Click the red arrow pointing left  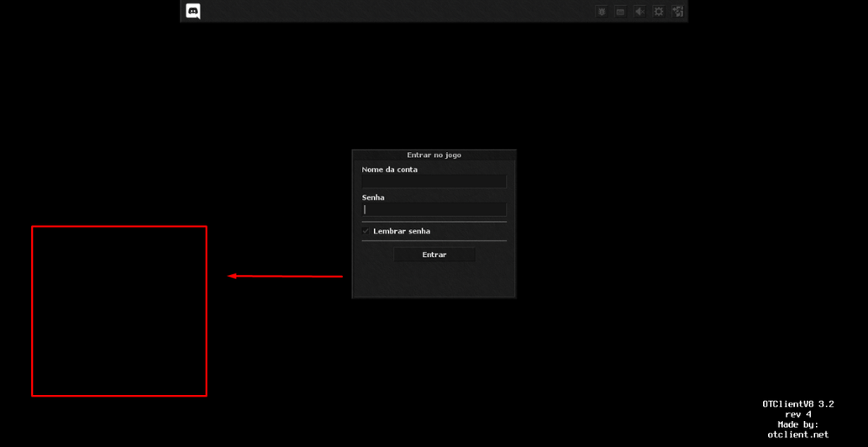(x=286, y=277)
